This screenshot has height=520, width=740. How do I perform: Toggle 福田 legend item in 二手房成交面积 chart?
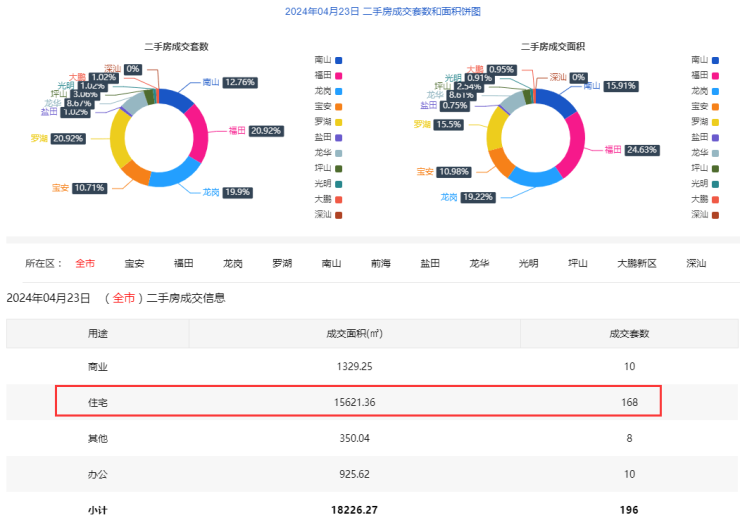(x=705, y=75)
